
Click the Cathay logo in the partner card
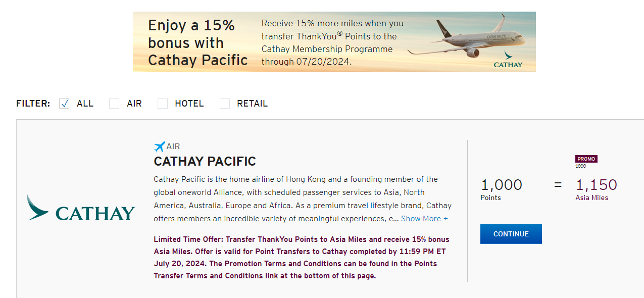tap(81, 208)
